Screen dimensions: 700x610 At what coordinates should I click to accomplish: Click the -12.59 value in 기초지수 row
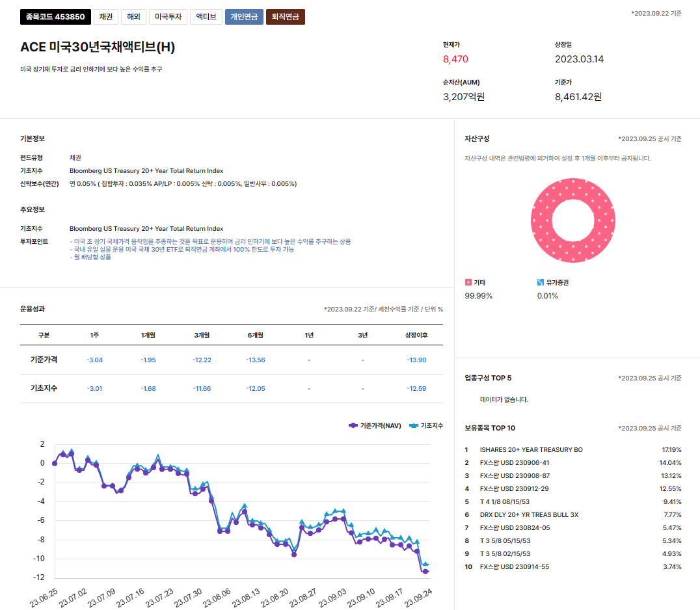416,389
